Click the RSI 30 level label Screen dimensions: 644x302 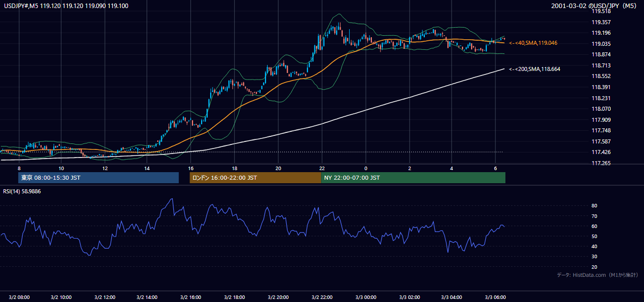tap(594, 256)
